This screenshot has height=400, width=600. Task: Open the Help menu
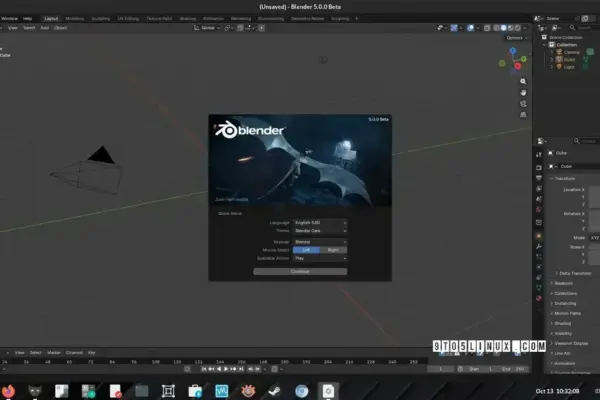(27, 18)
